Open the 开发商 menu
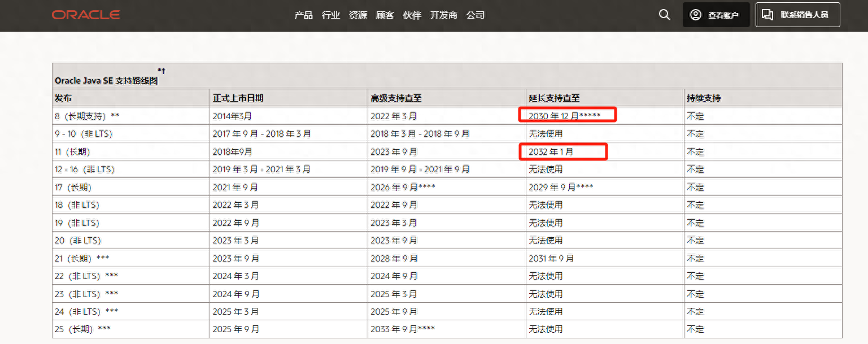This screenshot has height=344, width=868. point(444,15)
